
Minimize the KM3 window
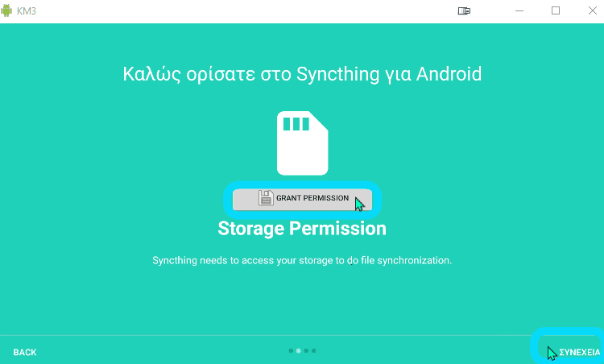coord(519,10)
